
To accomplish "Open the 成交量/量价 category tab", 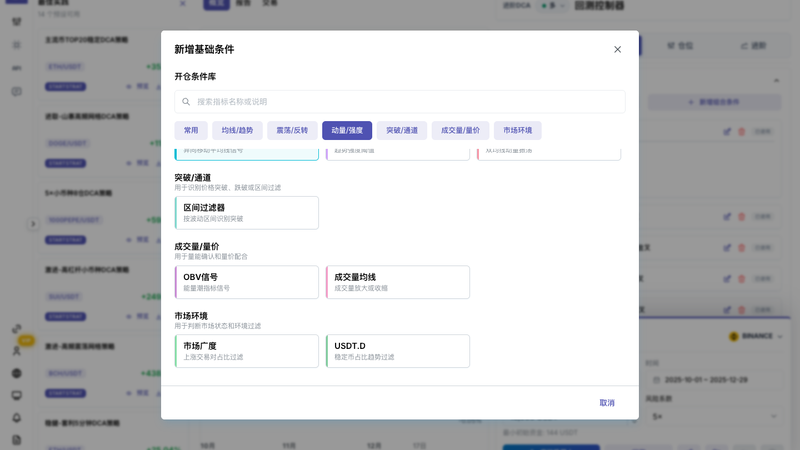I will tap(460, 131).
